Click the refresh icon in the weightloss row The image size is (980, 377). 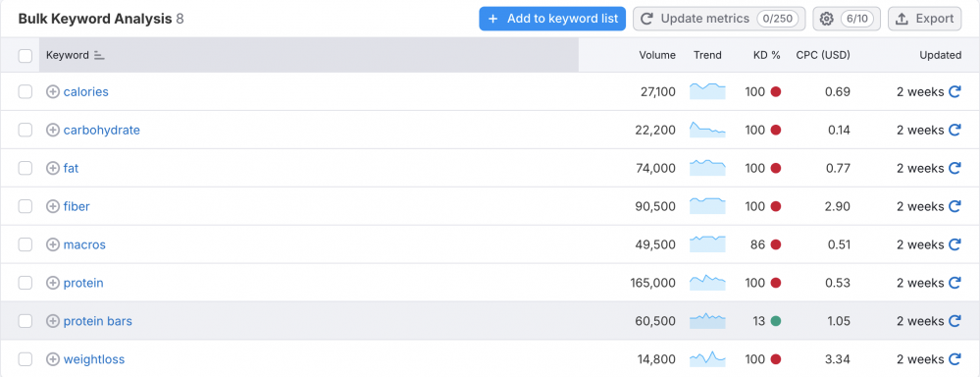pos(954,359)
